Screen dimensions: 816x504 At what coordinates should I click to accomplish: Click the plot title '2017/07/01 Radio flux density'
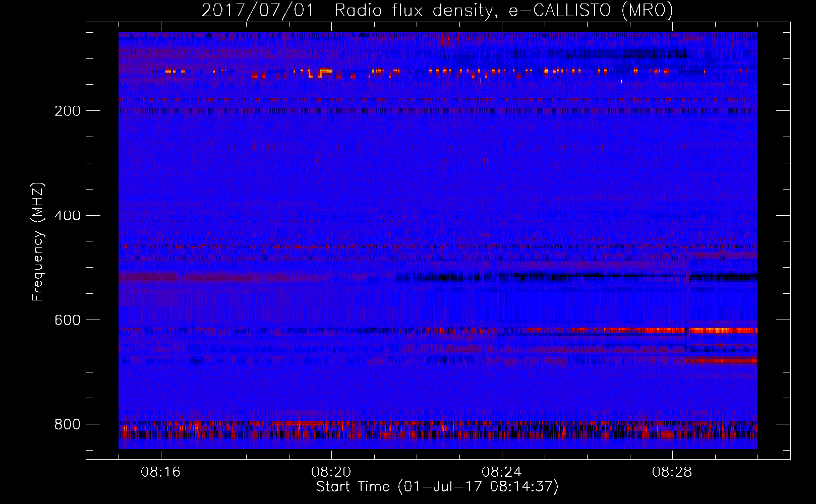438,10
